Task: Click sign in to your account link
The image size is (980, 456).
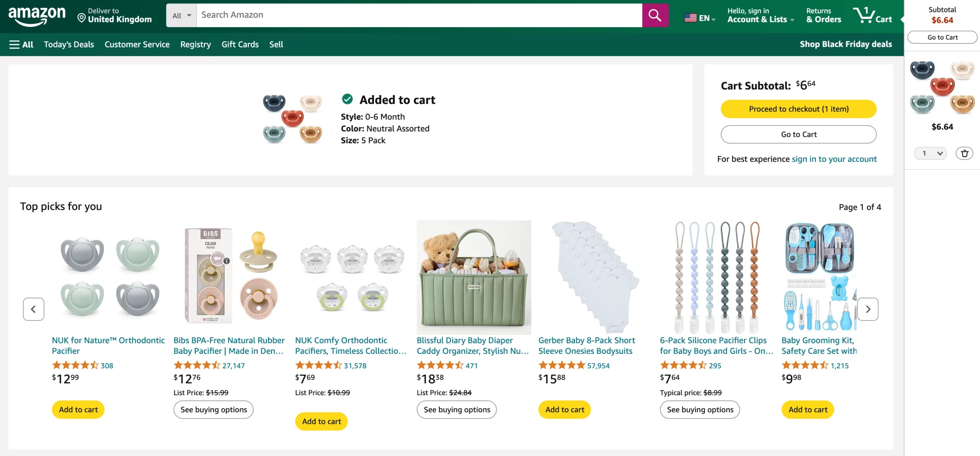Action: coord(834,159)
